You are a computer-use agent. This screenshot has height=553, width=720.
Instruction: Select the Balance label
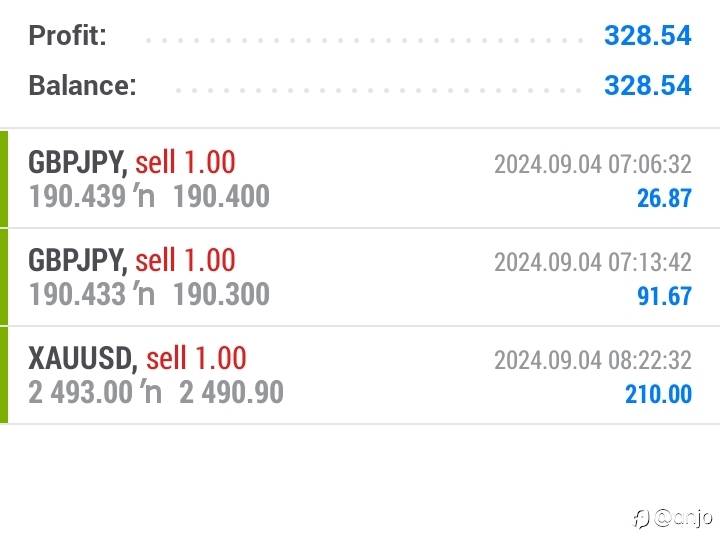click(x=82, y=85)
